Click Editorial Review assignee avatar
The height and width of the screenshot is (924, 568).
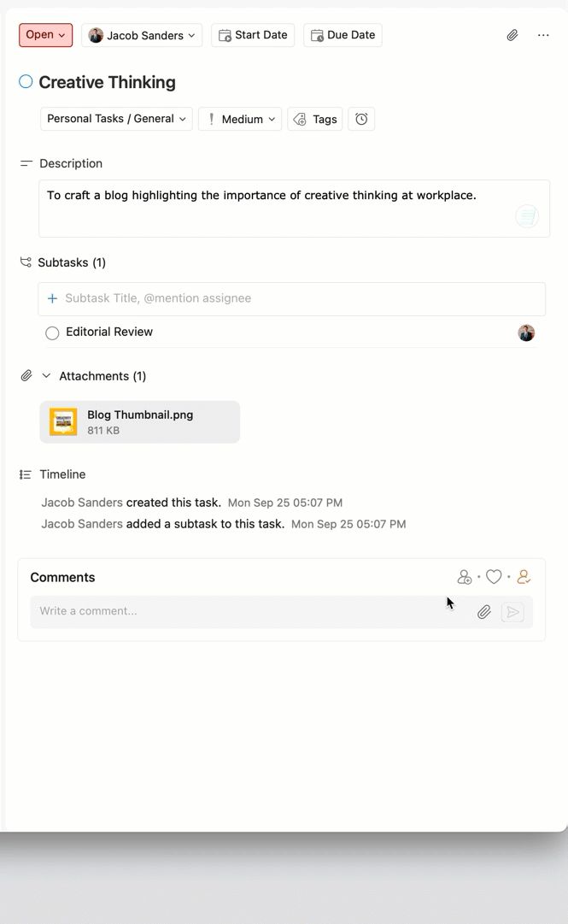(x=526, y=333)
